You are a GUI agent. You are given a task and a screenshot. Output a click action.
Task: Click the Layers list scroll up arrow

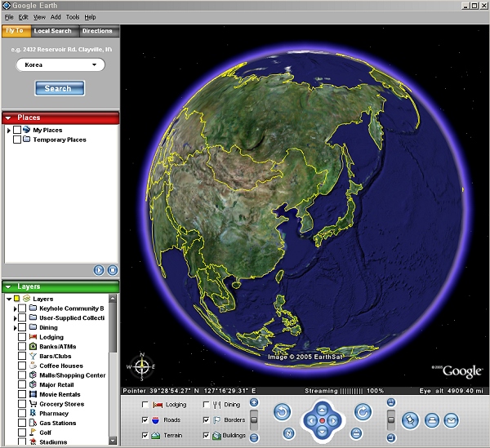(x=113, y=298)
